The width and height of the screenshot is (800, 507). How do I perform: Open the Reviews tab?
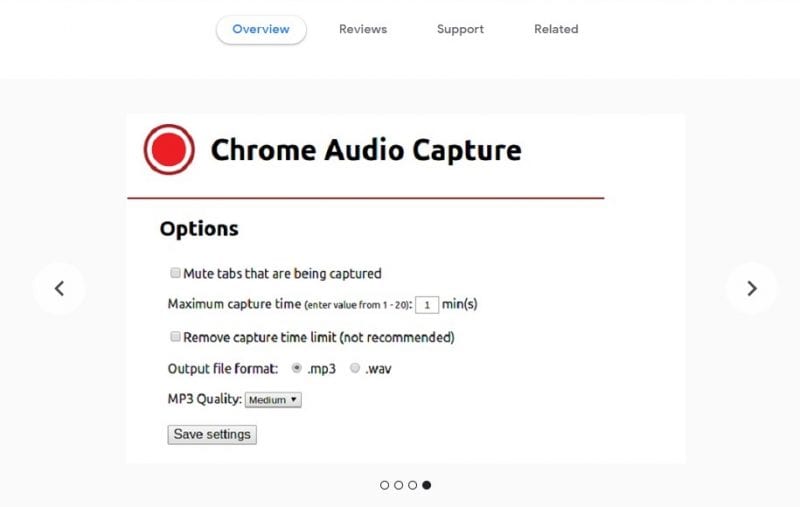(x=363, y=29)
